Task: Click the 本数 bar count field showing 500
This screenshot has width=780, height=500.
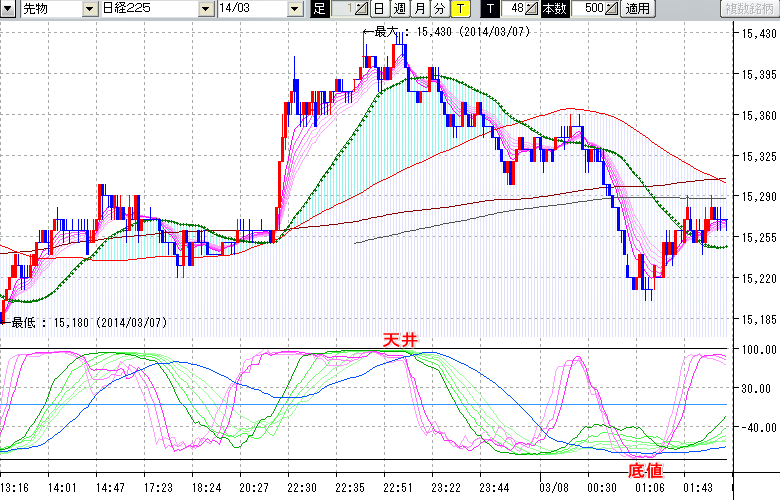Action: [x=589, y=9]
